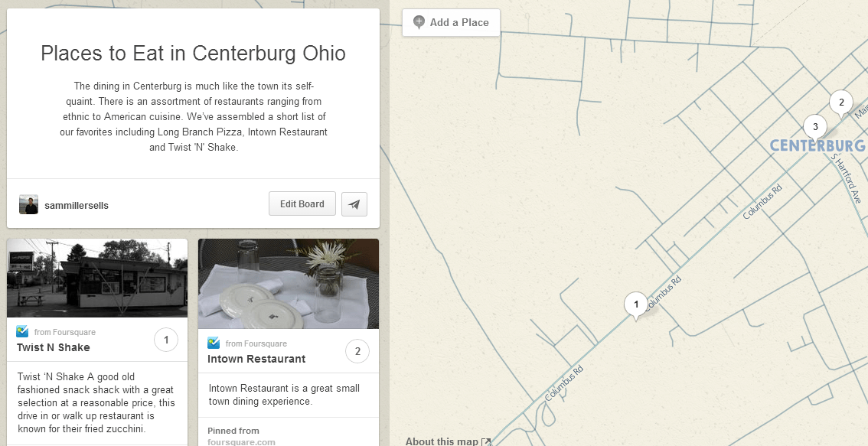This screenshot has width=868, height=446.
Task: Select map marker 1 along Columbus Rd
Action: pyautogui.click(x=635, y=304)
